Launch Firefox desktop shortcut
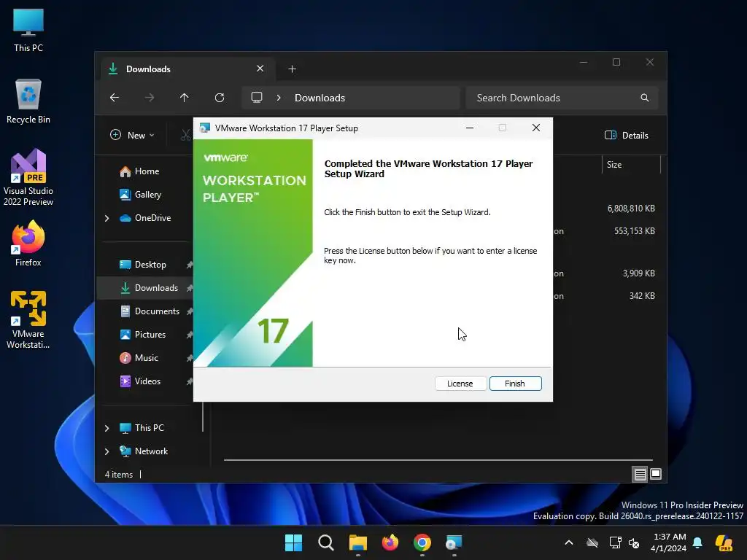 [x=28, y=244]
